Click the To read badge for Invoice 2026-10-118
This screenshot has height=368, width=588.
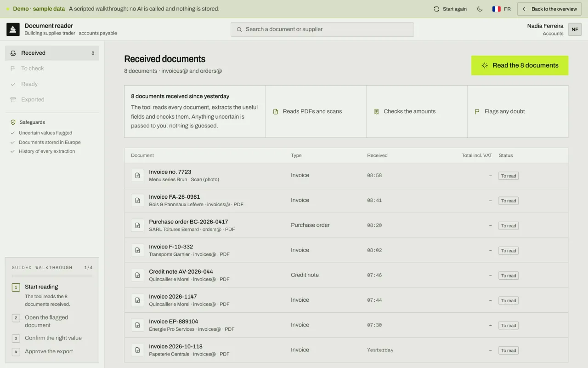509,350
